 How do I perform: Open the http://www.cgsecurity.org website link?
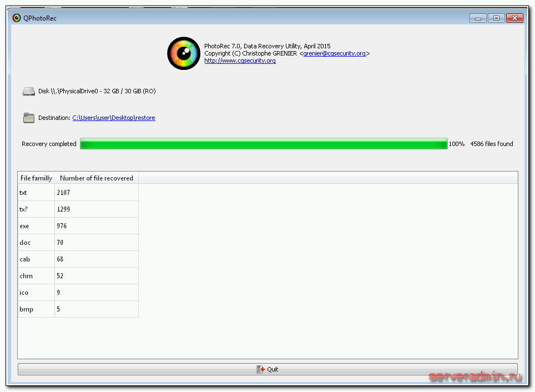tap(240, 61)
